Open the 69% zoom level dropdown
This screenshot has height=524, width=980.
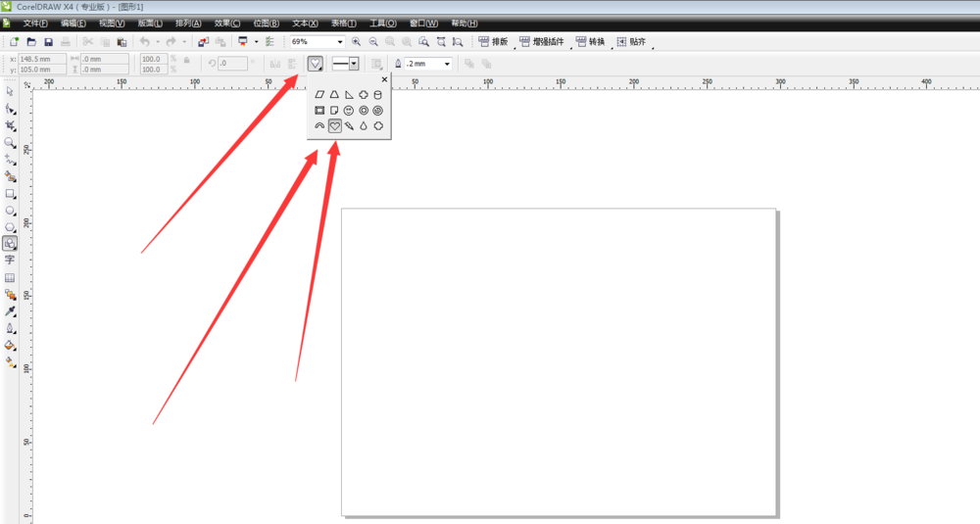(340, 42)
